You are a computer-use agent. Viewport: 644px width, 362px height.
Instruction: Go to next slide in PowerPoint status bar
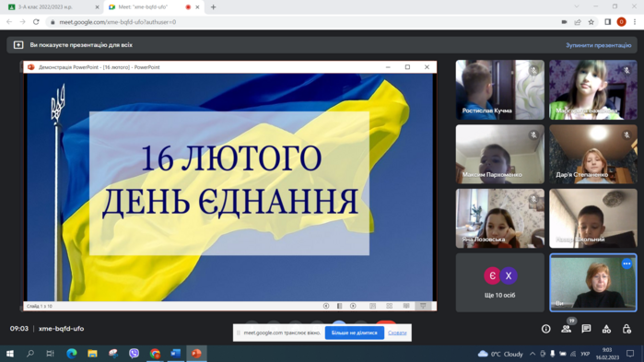353,306
